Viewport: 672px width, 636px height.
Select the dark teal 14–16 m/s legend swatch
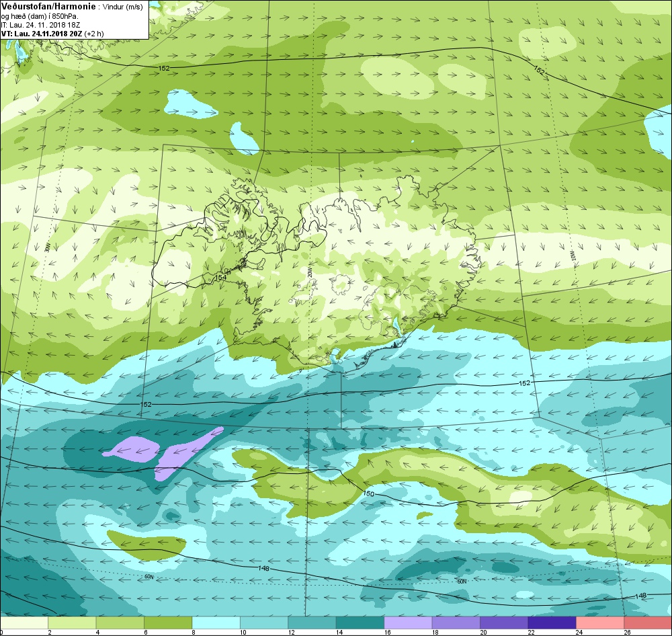(360, 623)
